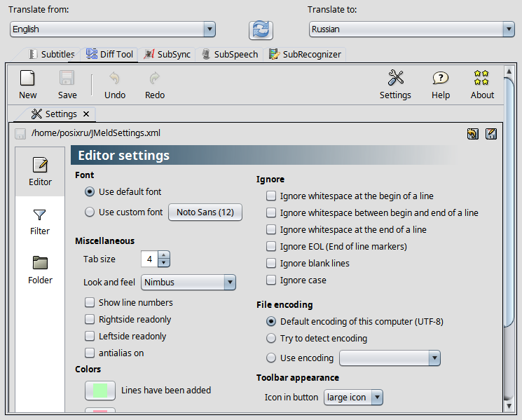Select Default encoding of this computer radio
This screenshot has height=420, width=522.
pyautogui.click(x=271, y=321)
